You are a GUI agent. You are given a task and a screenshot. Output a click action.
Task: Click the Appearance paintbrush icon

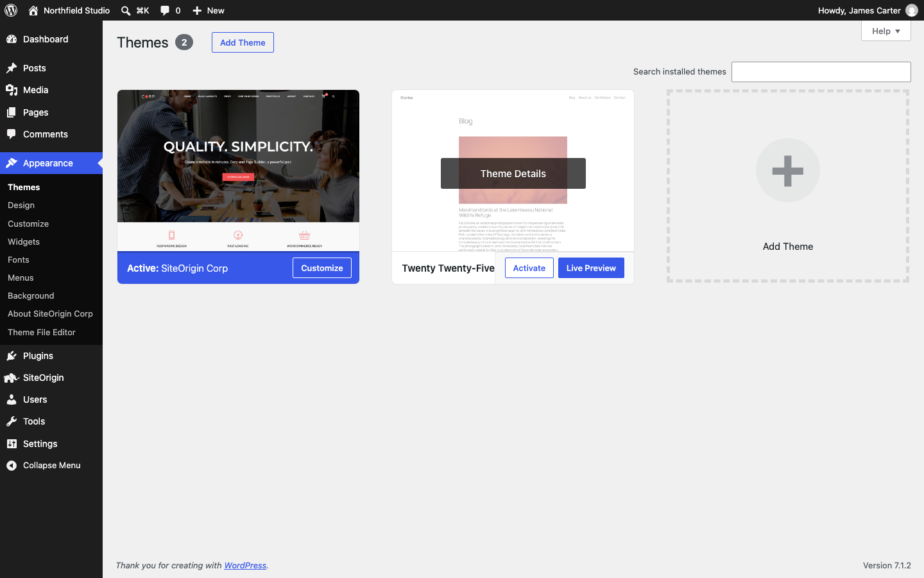12,163
